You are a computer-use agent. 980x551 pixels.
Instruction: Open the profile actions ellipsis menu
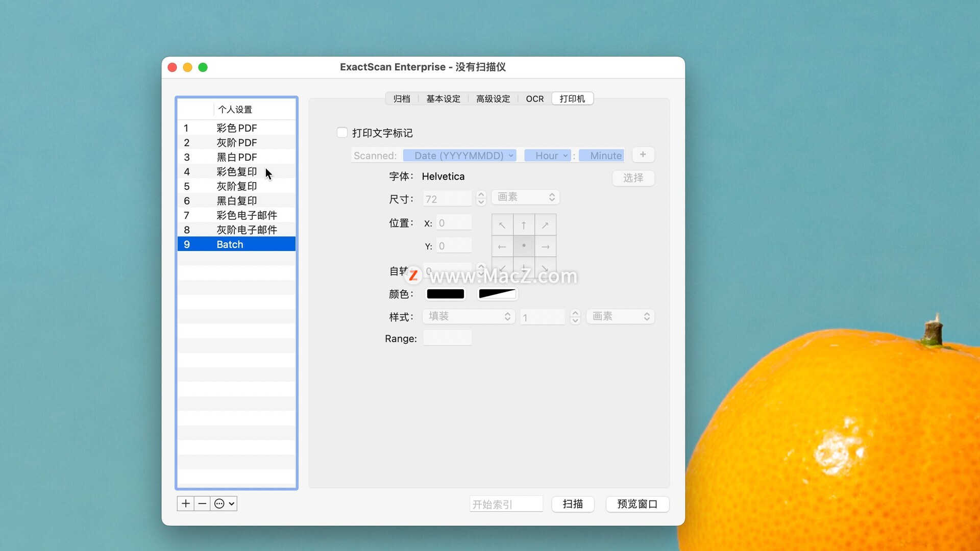pos(224,504)
